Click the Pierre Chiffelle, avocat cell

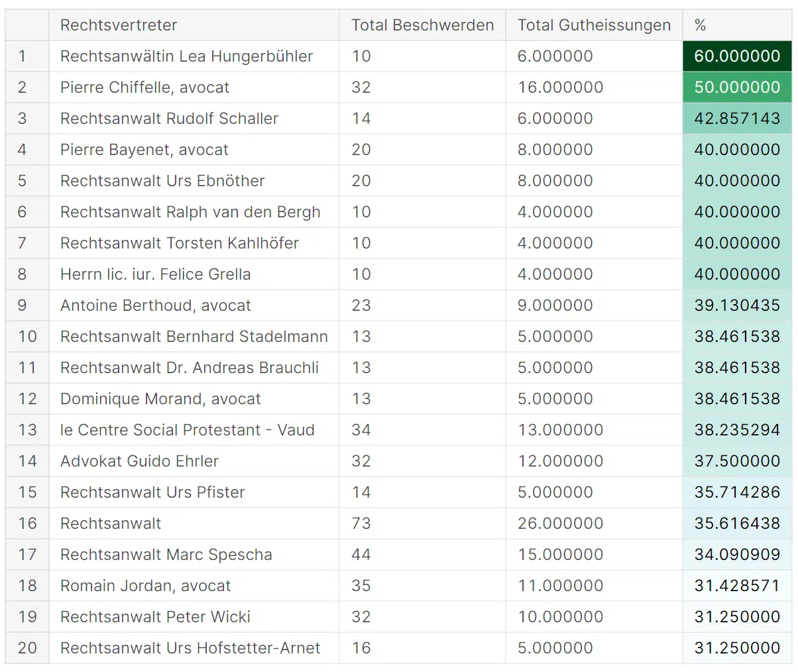pos(144,87)
